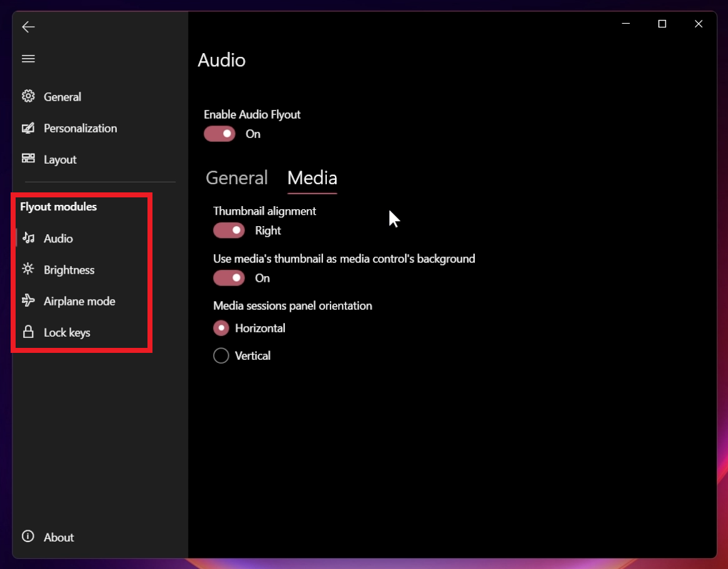Click the Personalization brush icon
This screenshot has width=728, height=569.
(x=29, y=128)
